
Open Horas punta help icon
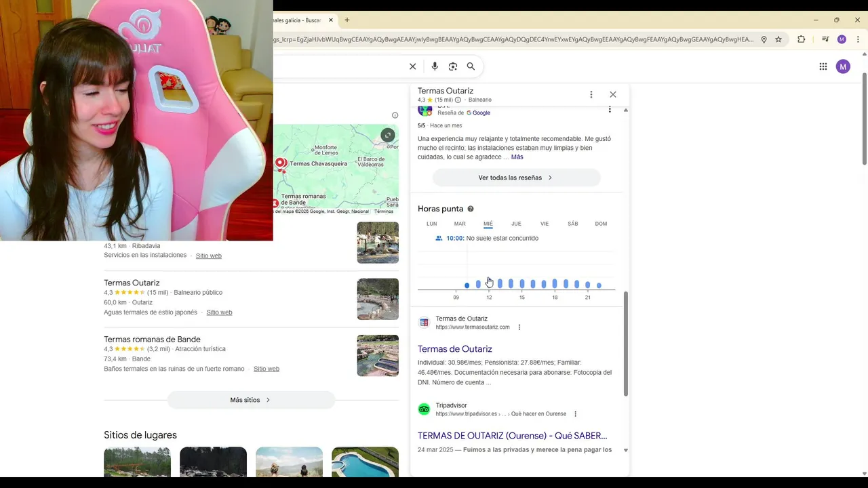(x=471, y=209)
